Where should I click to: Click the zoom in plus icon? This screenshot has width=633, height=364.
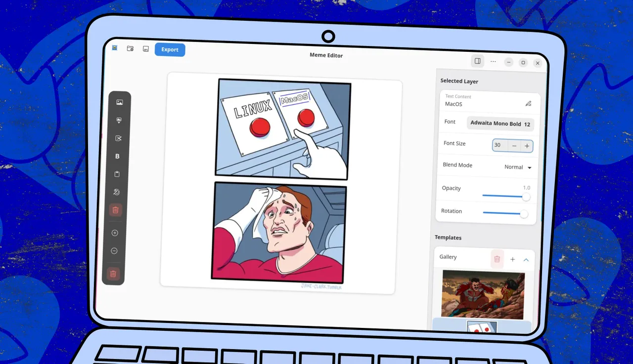click(115, 233)
